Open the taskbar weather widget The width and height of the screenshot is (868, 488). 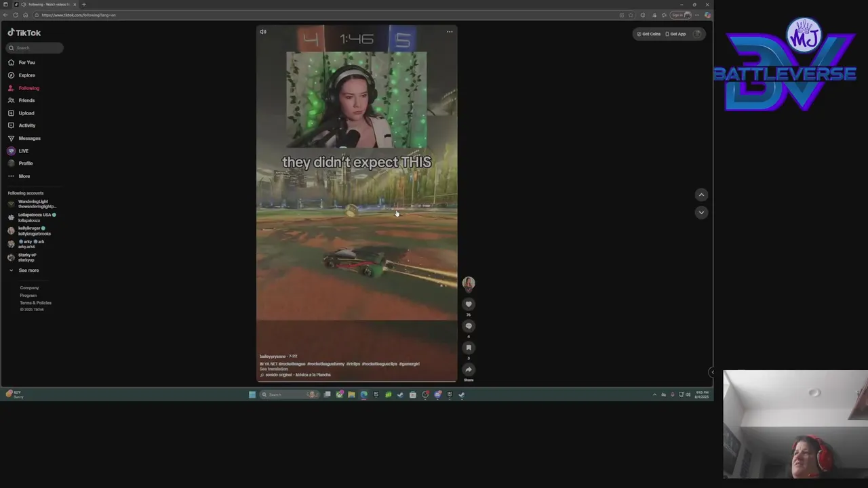click(15, 394)
